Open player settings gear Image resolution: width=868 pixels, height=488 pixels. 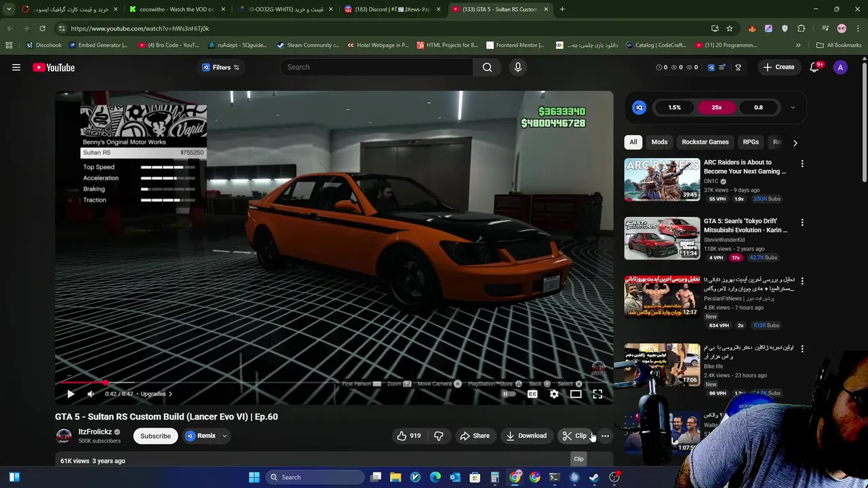(x=554, y=394)
